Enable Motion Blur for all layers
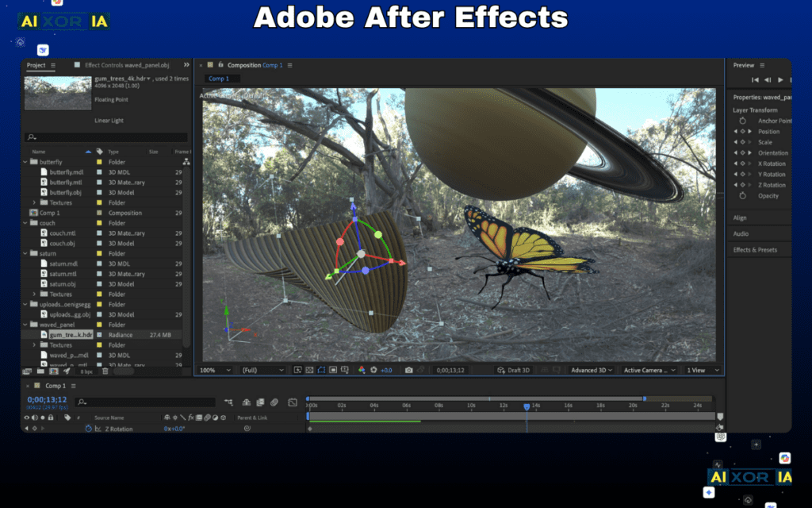The height and width of the screenshot is (508, 812). 274,402
